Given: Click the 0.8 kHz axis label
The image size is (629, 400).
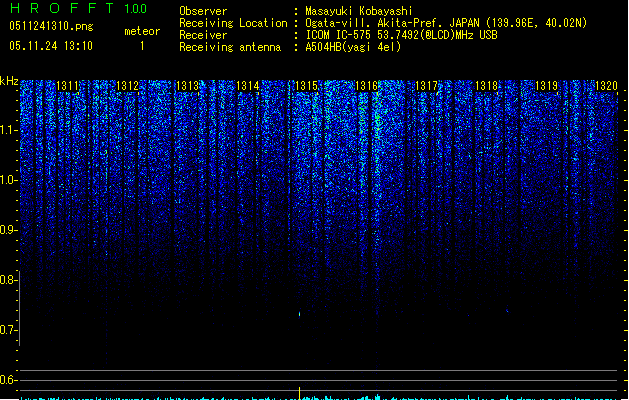Looking at the screenshot, I should tap(8, 280).
